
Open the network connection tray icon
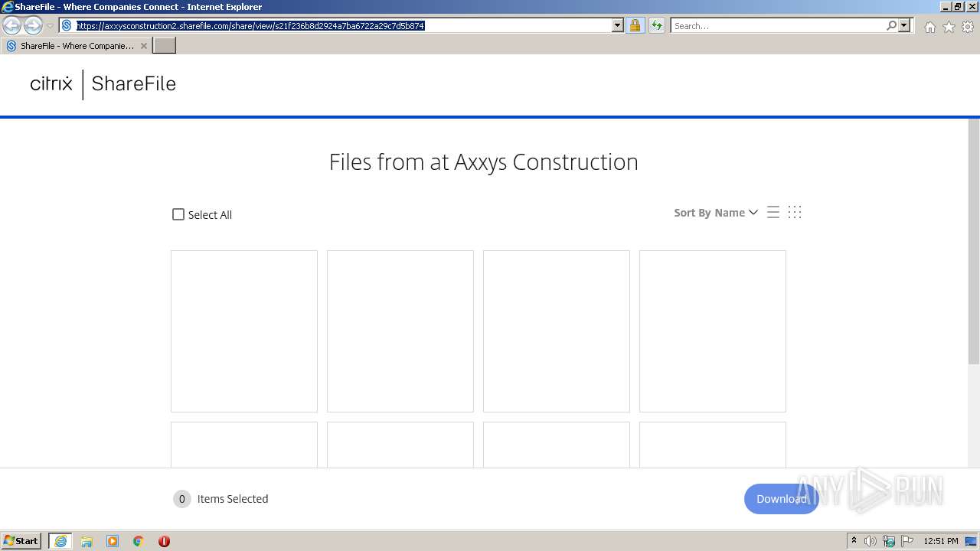click(889, 541)
